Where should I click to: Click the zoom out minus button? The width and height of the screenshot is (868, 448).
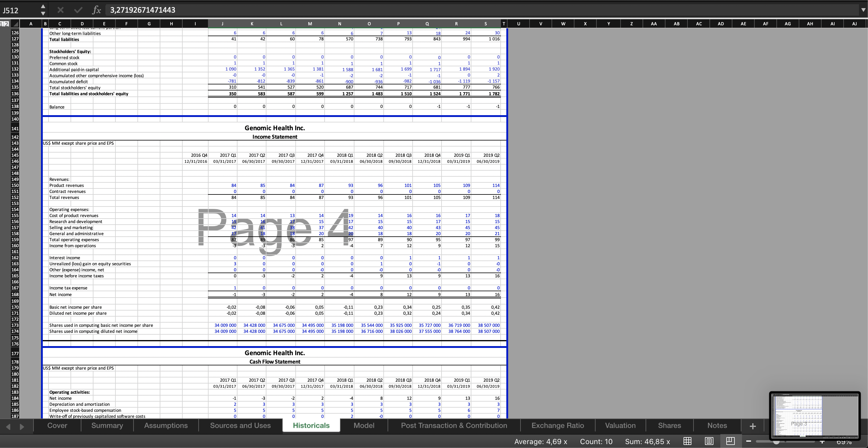point(749,441)
